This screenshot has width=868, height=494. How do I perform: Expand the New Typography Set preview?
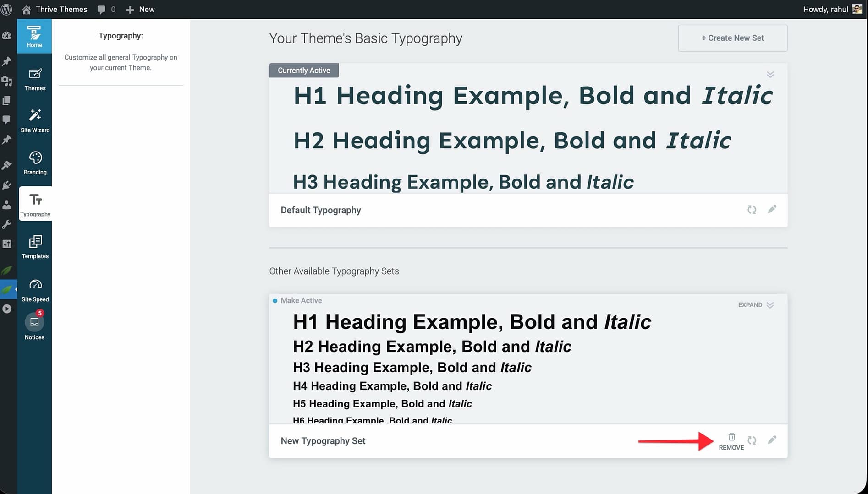(x=756, y=305)
